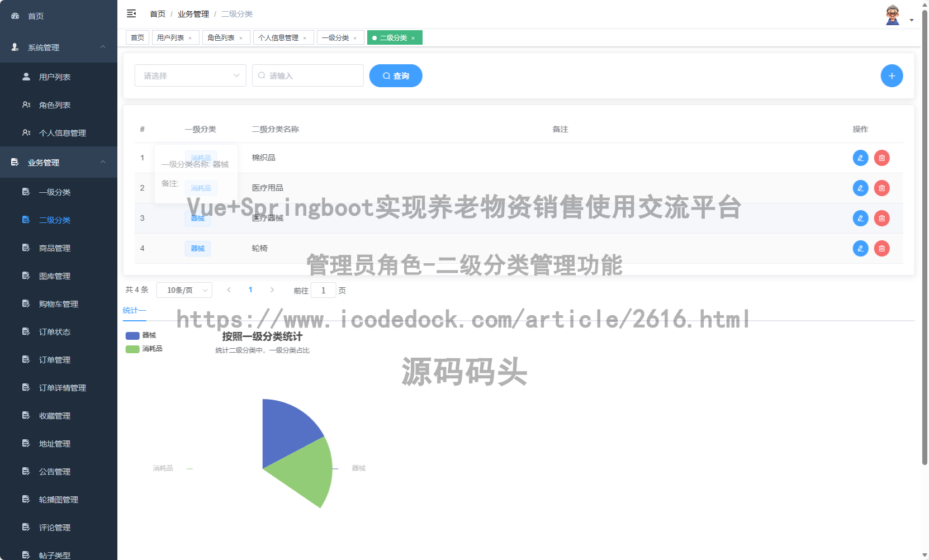The height and width of the screenshot is (560, 929).
Task: Open the 10条/页 page size dropdown
Action: 184,290
